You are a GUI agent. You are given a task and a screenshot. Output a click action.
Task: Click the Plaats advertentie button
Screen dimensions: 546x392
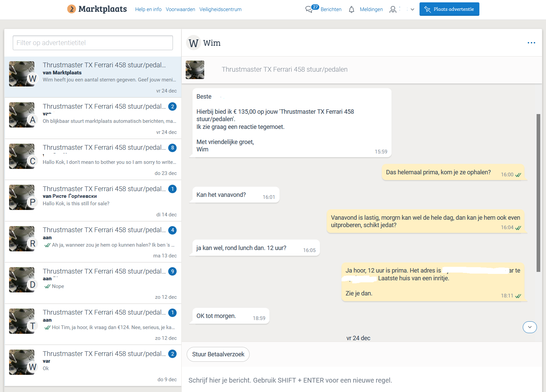(x=449, y=9)
